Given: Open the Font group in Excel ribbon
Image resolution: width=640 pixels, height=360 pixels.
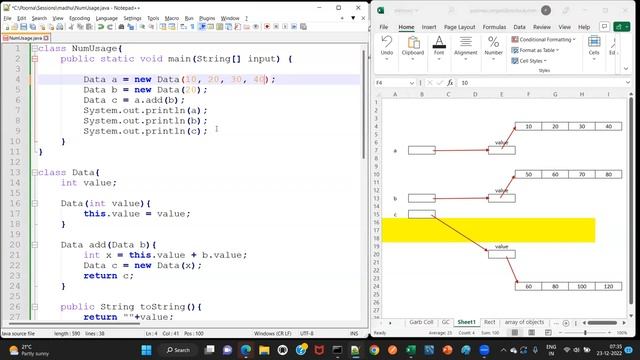Looking at the screenshot, I should (439, 48).
